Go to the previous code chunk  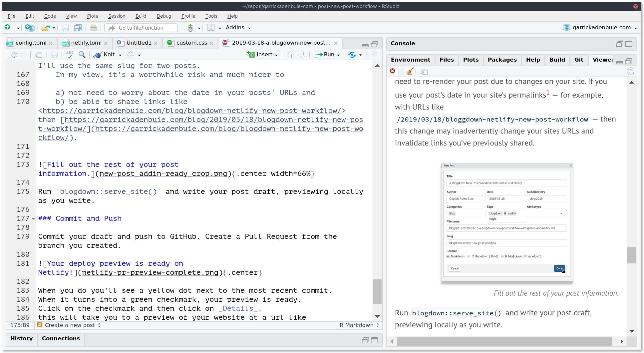[290, 55]
